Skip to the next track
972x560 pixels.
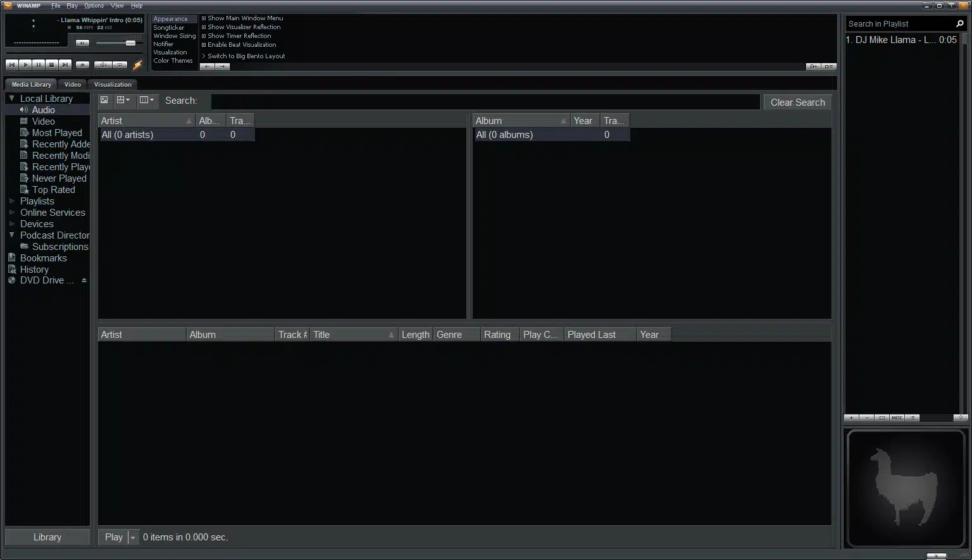65,65
